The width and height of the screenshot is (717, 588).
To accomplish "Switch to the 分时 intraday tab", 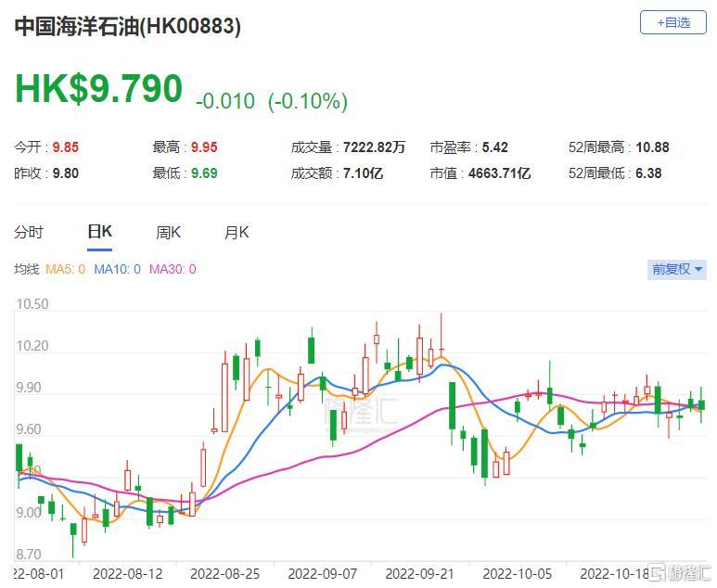I will coord(29,232).
